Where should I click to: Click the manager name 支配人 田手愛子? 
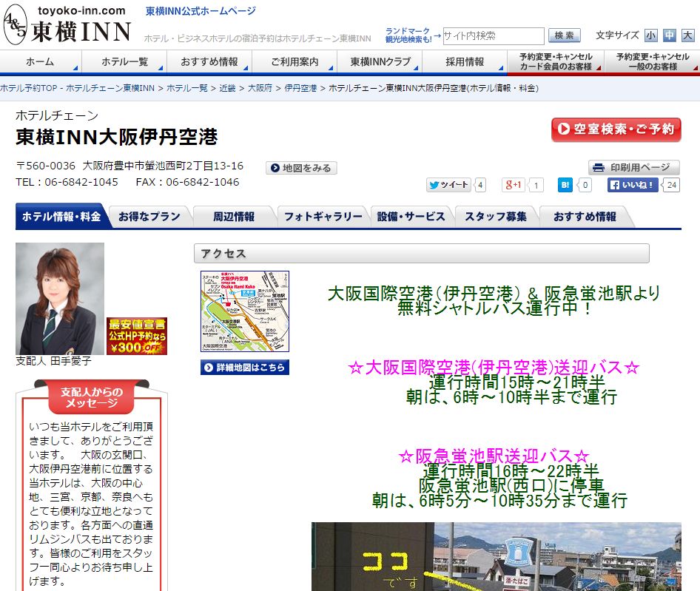tap(53, 361)
